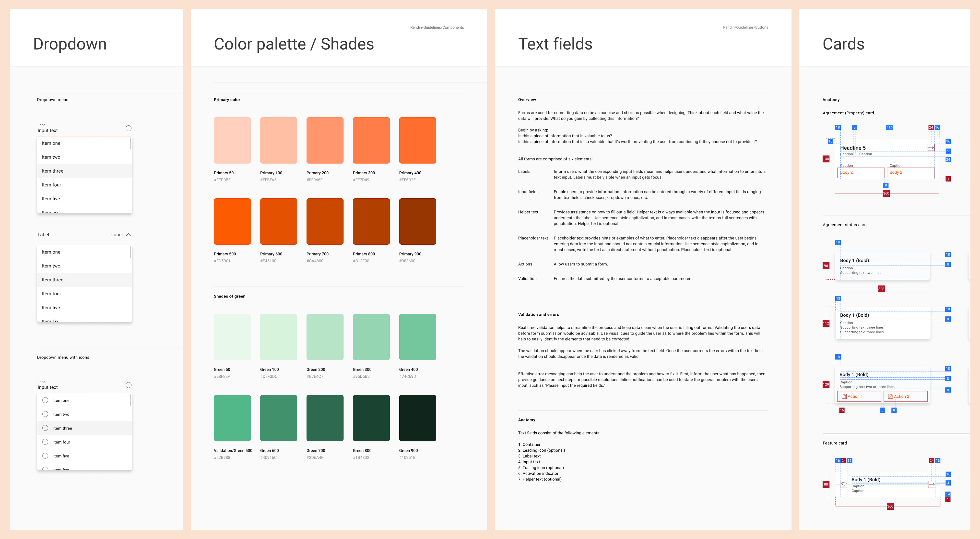
Task: Select the radio circle beside Item three
Action: 45,428
